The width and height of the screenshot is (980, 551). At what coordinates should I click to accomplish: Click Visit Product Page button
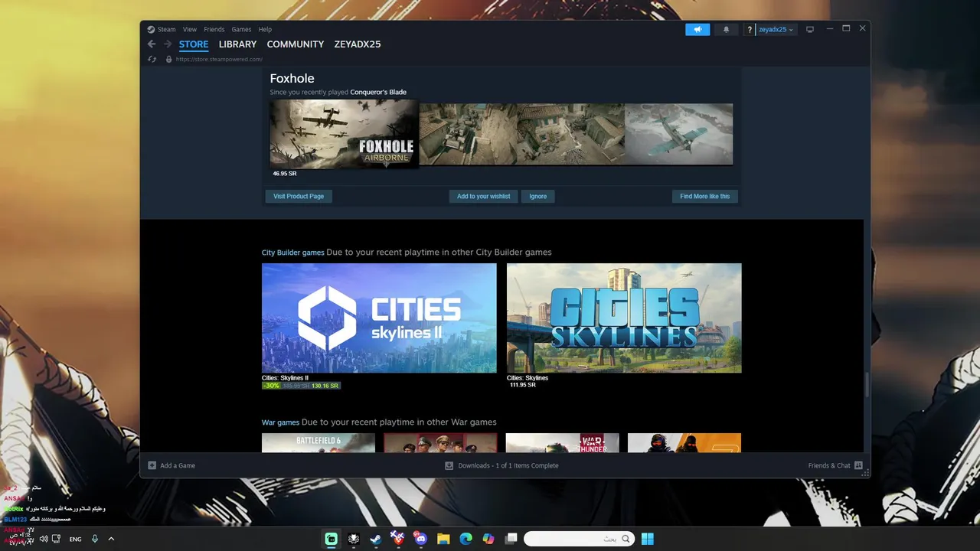tap(299, 196)
